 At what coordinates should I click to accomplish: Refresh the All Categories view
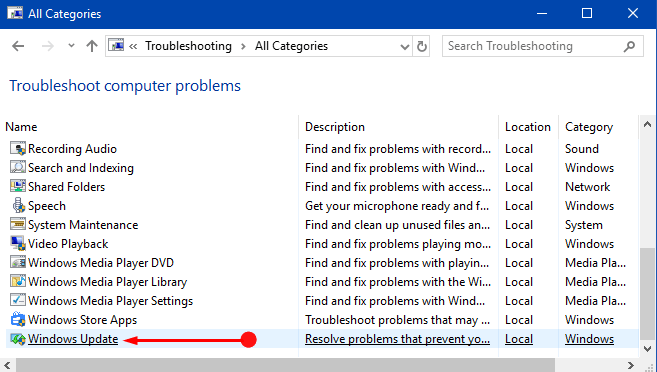422,46
